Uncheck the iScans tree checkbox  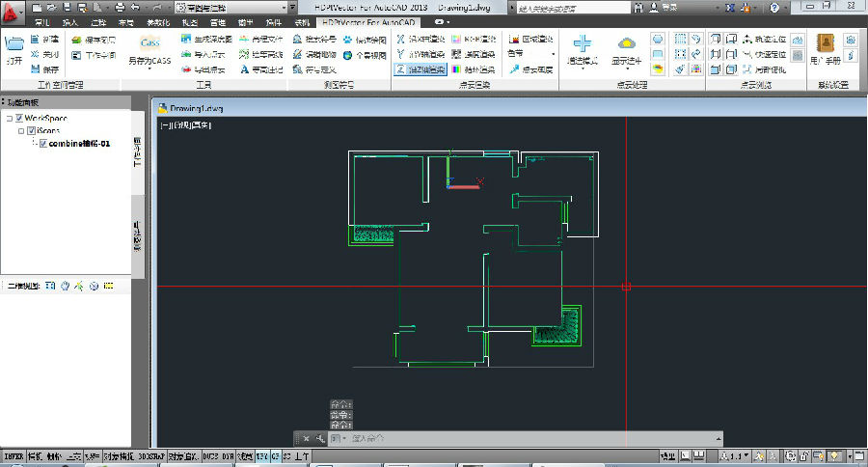point(32,130)
